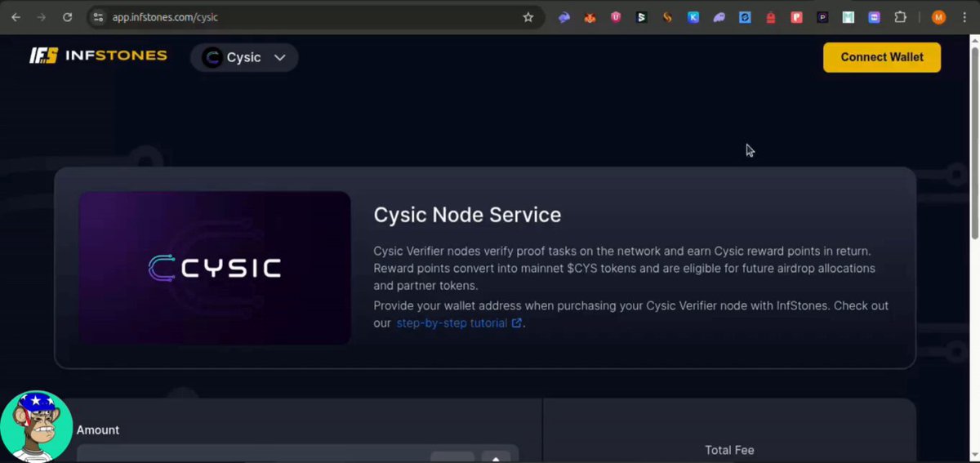
Task: Open the black S extension icon
Action: point(642,17)
